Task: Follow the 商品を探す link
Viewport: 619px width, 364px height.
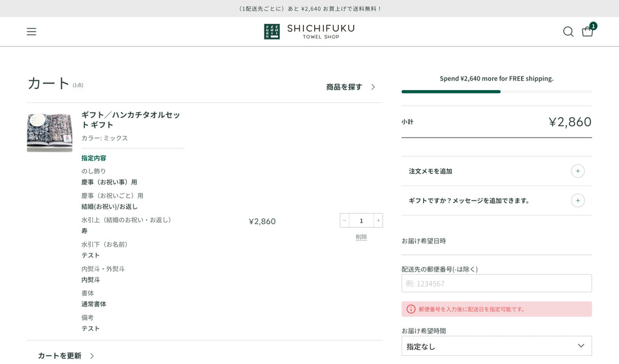Action: click(x=351, y=87)
